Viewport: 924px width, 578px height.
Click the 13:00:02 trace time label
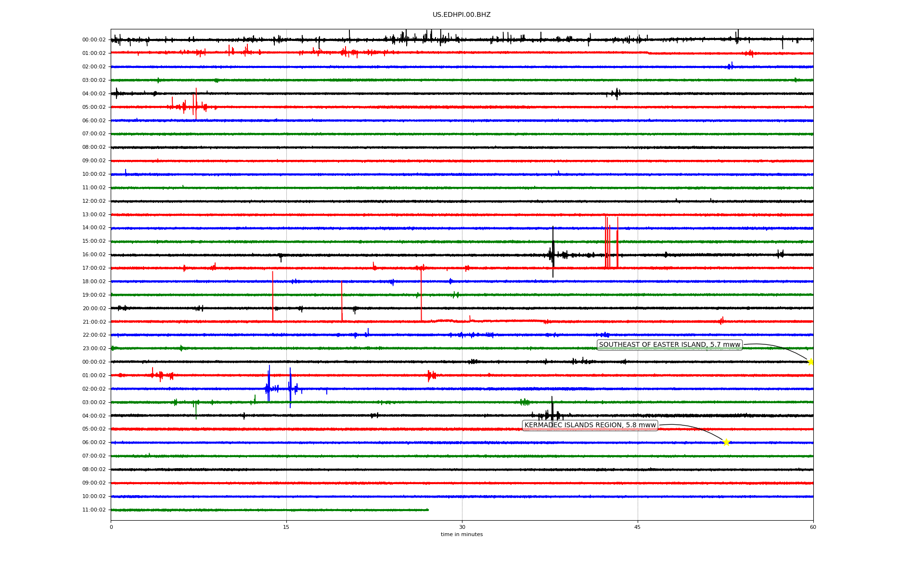pos(94,215)
